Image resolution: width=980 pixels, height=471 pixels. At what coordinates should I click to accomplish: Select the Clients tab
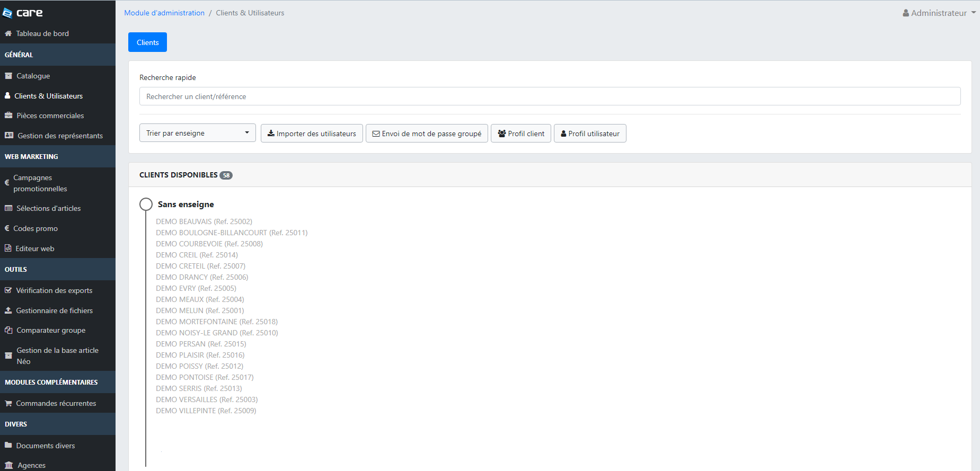click(x=147, y=42)
